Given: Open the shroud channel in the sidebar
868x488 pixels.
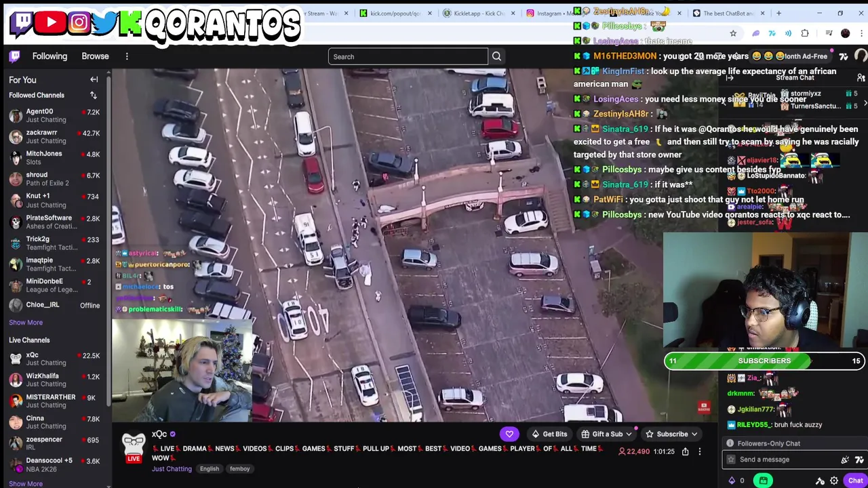Looking at the screenshot, I should [56, 178].
